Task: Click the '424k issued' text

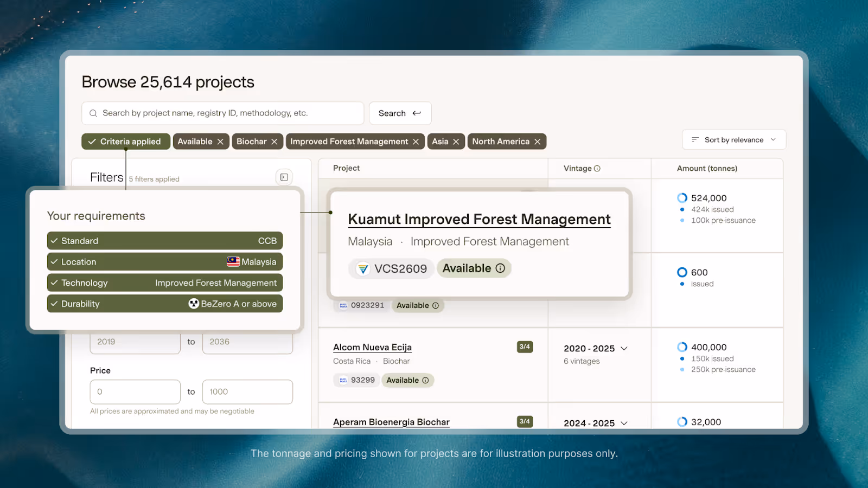Action: 712,210
